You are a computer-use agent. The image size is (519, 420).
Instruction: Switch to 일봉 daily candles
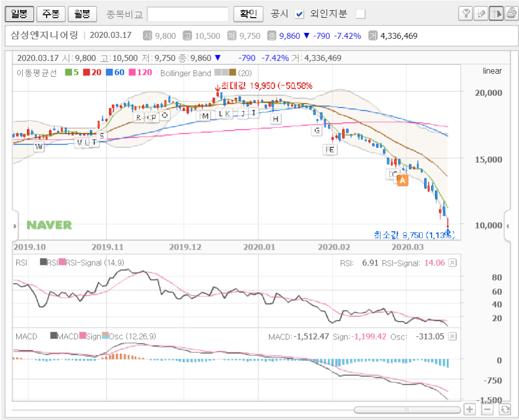pyautogui.click(x=20, y=14)
